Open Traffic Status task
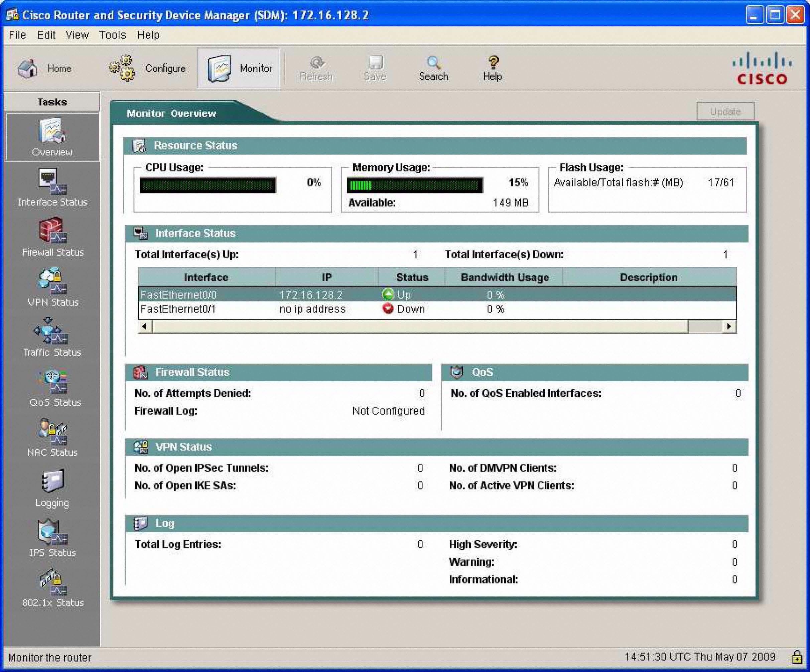Viewport: 810px width, 672px height. click(52, 337)
